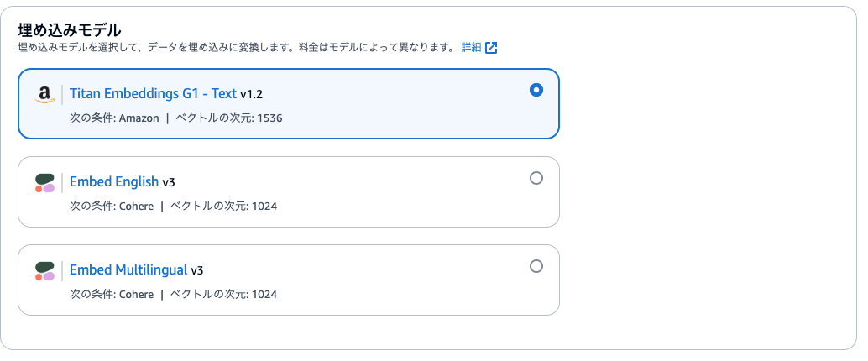Screen dimensions: 868x361
Task: Open the Titan Embeddings G1 - Text link
Action: pos(153,94)
